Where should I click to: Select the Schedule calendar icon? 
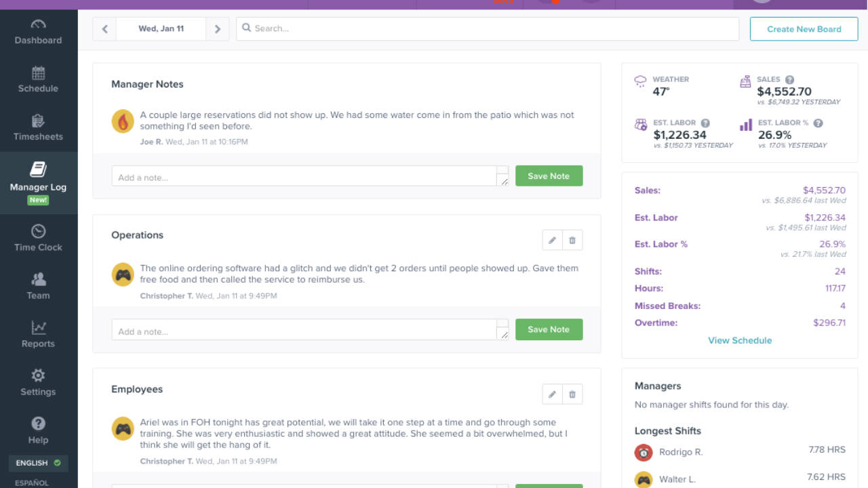38,73
